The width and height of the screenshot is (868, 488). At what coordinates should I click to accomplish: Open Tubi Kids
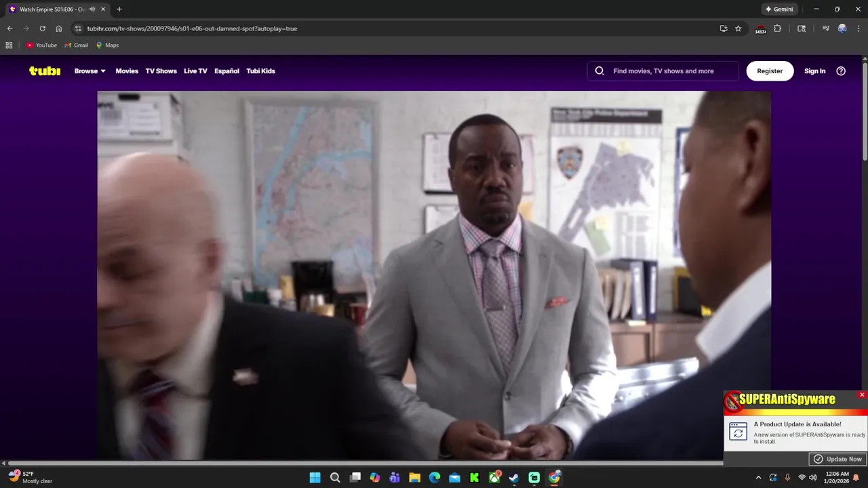click(x=260, y=71)
